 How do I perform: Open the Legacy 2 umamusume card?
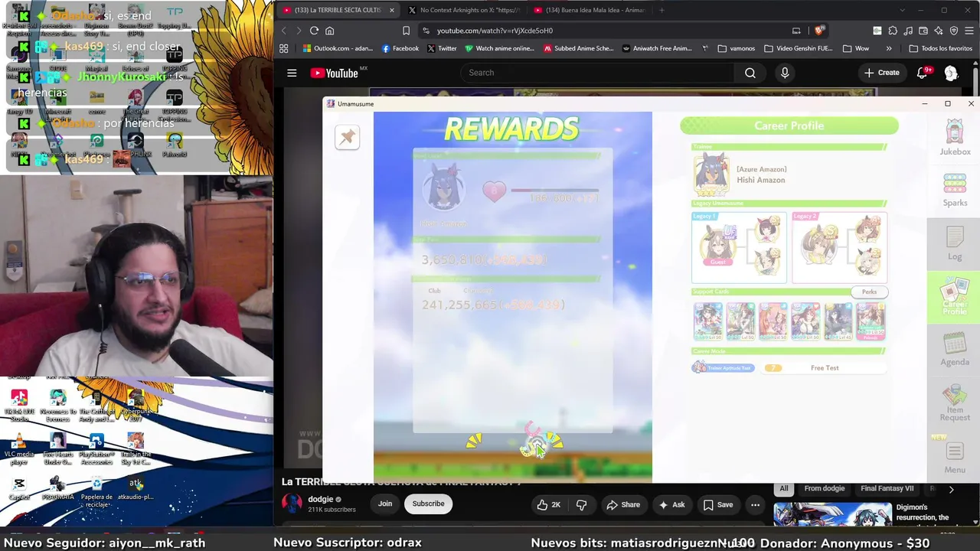[x=839, y=247]
